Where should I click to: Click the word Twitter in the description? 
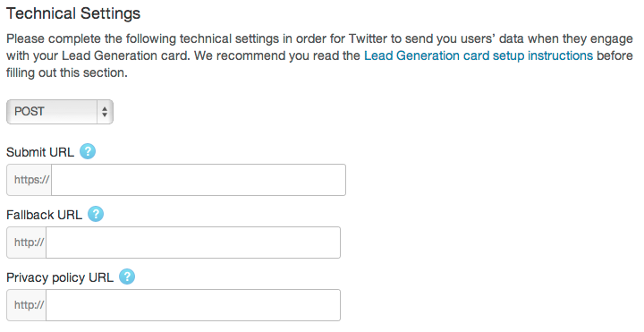pyautogui.click(x=369, y=39)
